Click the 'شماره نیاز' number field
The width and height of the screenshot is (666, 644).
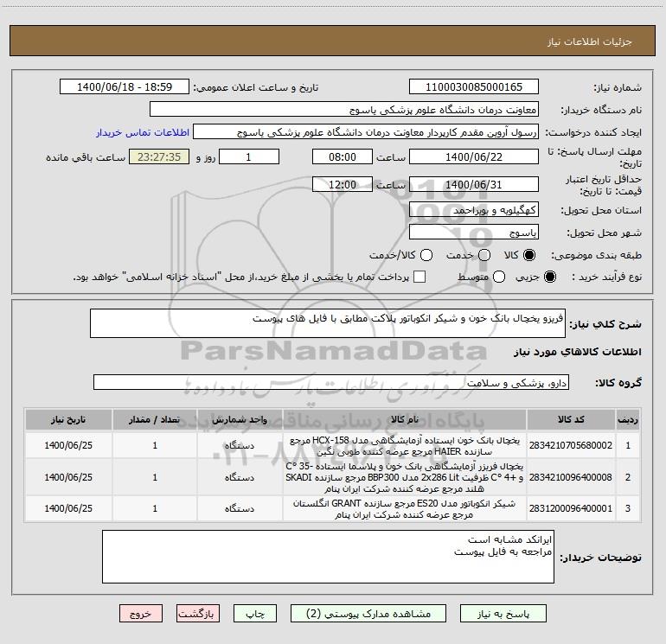click(x=473, y=87)
